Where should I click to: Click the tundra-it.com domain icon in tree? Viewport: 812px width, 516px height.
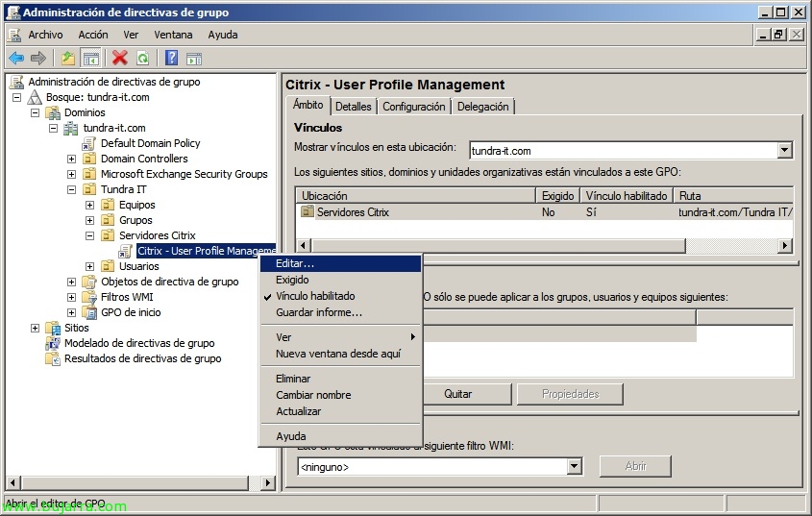70,128
